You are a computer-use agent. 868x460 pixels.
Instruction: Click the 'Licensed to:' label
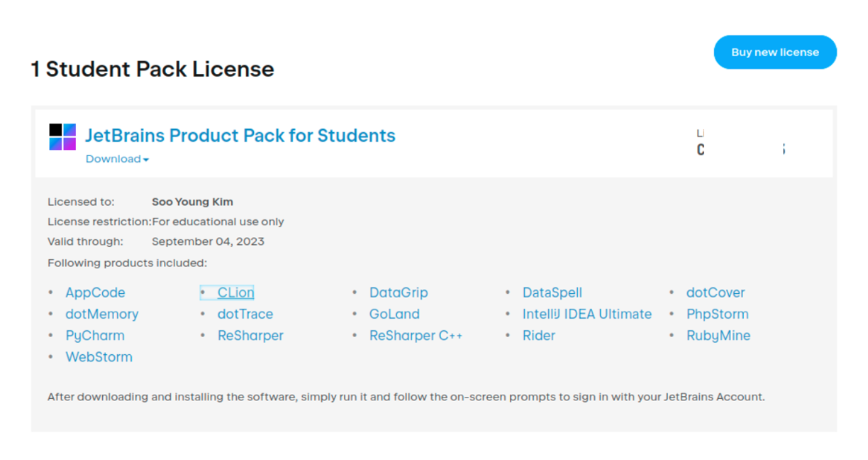[81, 202]
